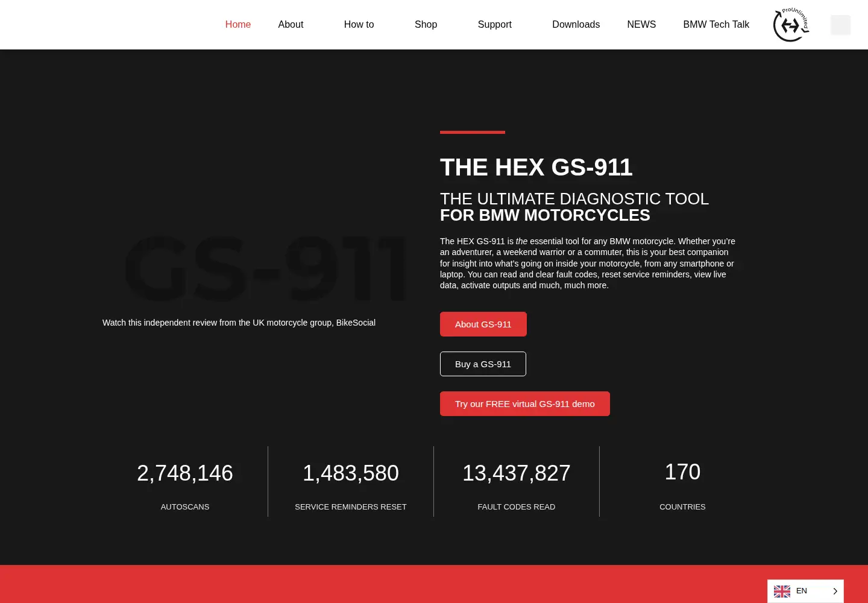Click the 1,483,580 service reminders counter
Viewport: 868px width, 603px height.
(351, 473)
